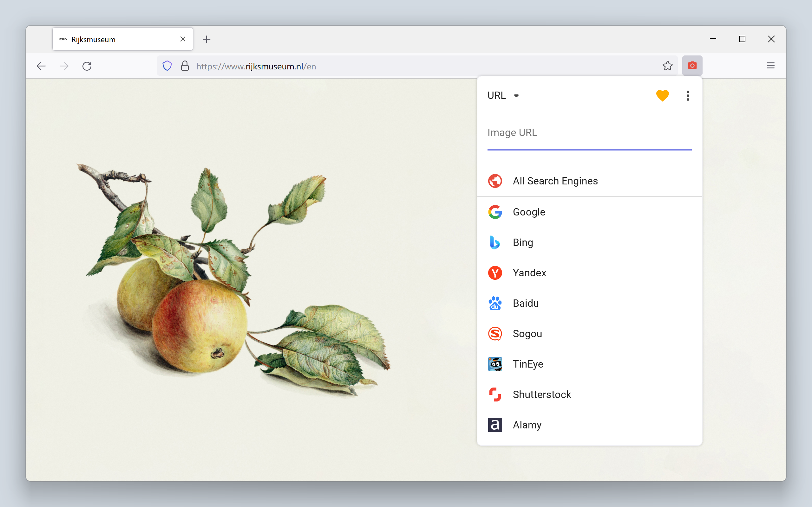This screenshot has width=812, height=507.
Task: Bookmark page with the star icon
Action: pos(667,66)
